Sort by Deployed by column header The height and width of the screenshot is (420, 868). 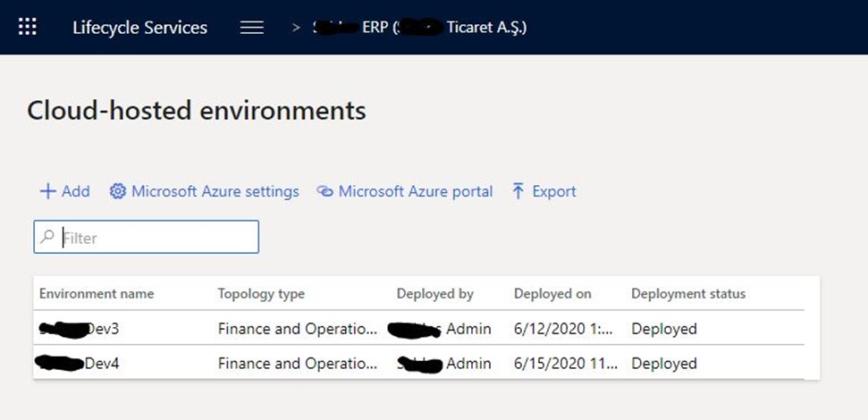(x=434, y=294)
